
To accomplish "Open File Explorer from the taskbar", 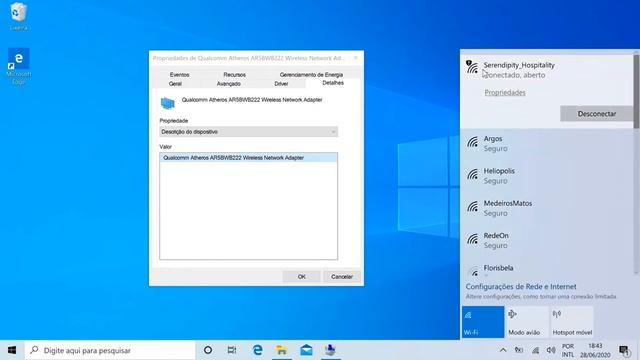I will [281, 350].
